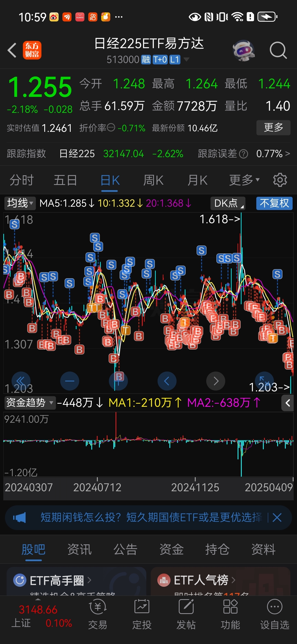Open the 资金趋势 indicator dropdown
Image resolution: width=297 pixels, height=644 pixels.
(30, 403)
